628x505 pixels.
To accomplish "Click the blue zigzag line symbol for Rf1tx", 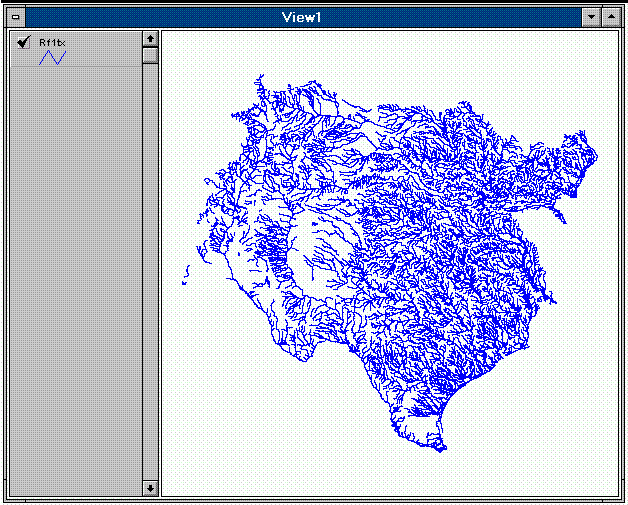I will (52, 58).
